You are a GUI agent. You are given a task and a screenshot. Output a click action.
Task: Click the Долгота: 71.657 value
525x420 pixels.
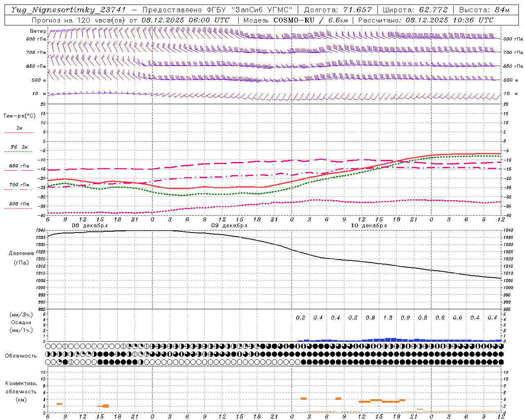coord(338,10)
